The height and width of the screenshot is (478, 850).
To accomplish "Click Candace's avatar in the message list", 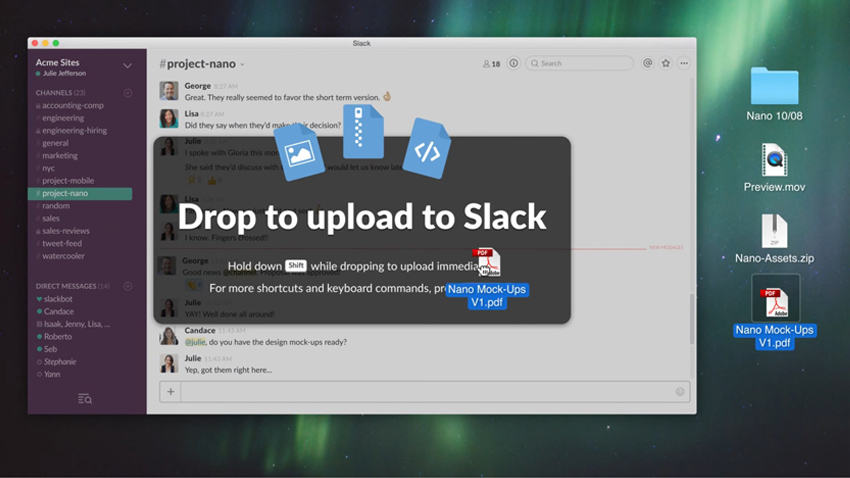I will tap(169, 336).
